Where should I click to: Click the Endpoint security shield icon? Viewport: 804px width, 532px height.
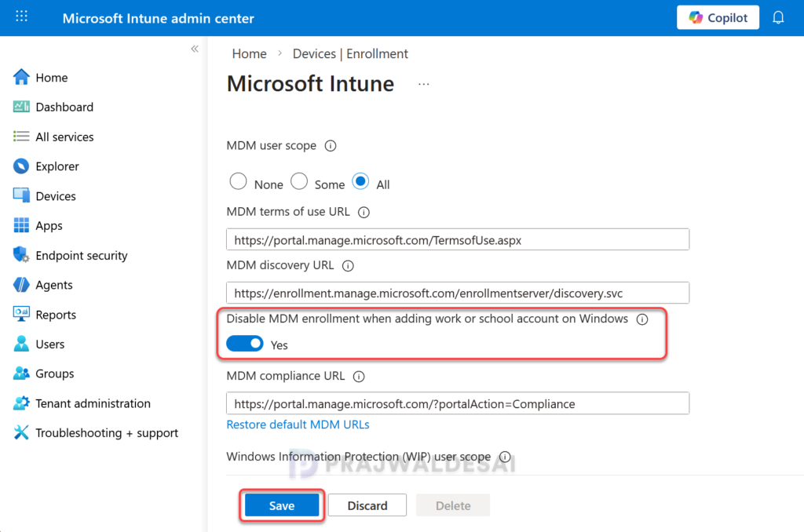[21, 255]
